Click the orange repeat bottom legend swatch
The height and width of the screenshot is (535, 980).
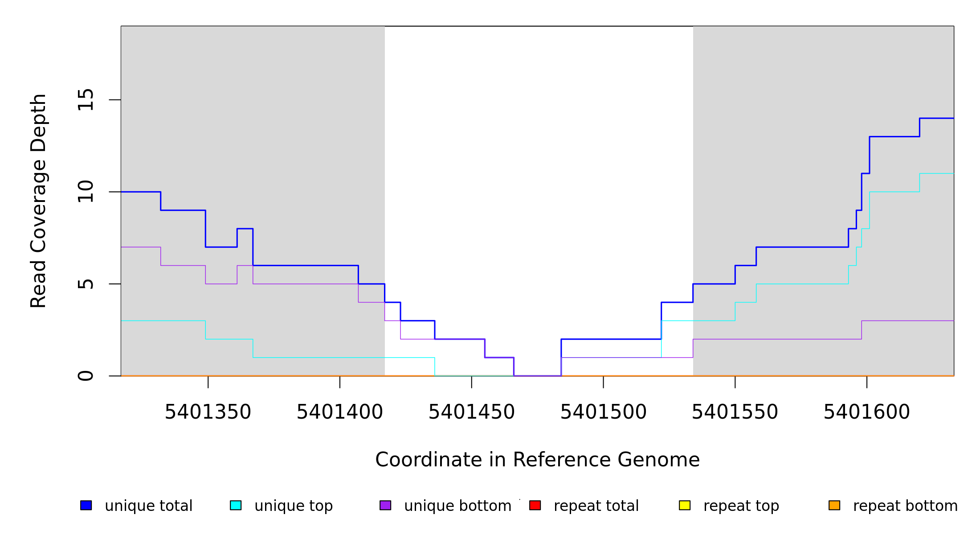pyautogui.click(x=834, y=505)
